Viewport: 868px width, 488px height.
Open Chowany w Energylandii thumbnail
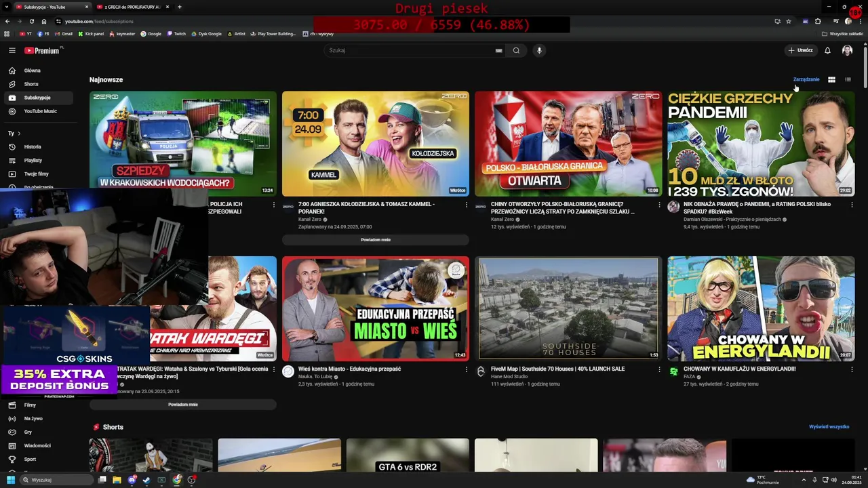(x=761, y=308)
